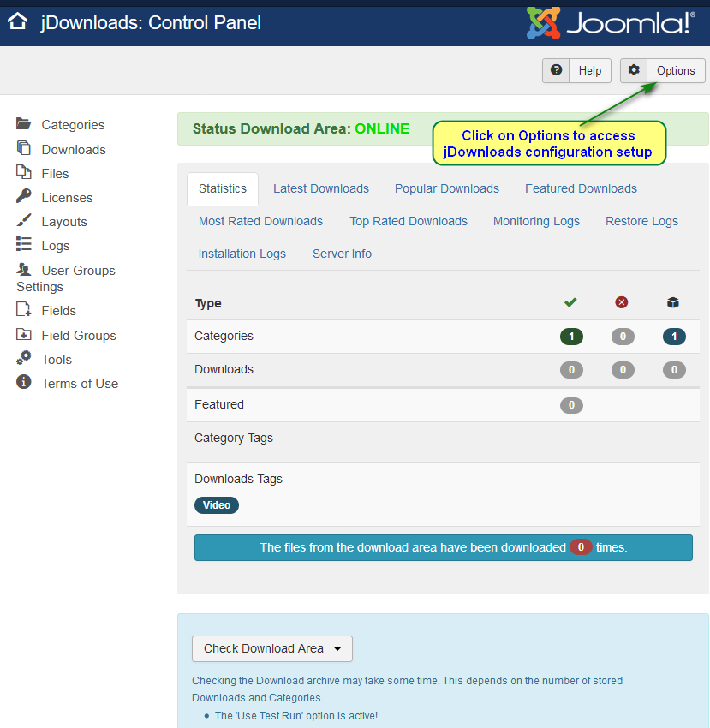Open Downloads link in the sidebar

click(74, 150)
